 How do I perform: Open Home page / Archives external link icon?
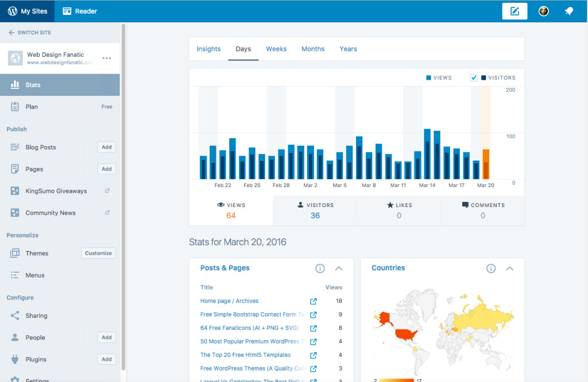(314, 301)
